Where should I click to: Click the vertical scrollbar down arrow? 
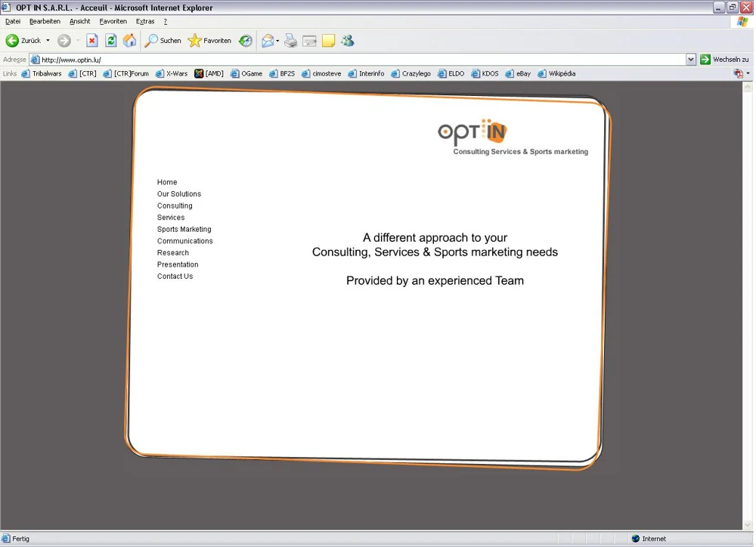click(x=748, y=525)
